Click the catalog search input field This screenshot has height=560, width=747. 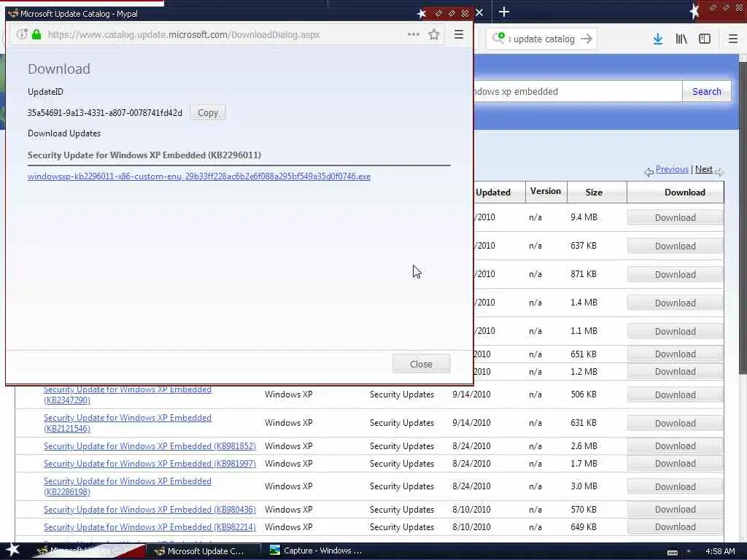click(x=578, y=91)
